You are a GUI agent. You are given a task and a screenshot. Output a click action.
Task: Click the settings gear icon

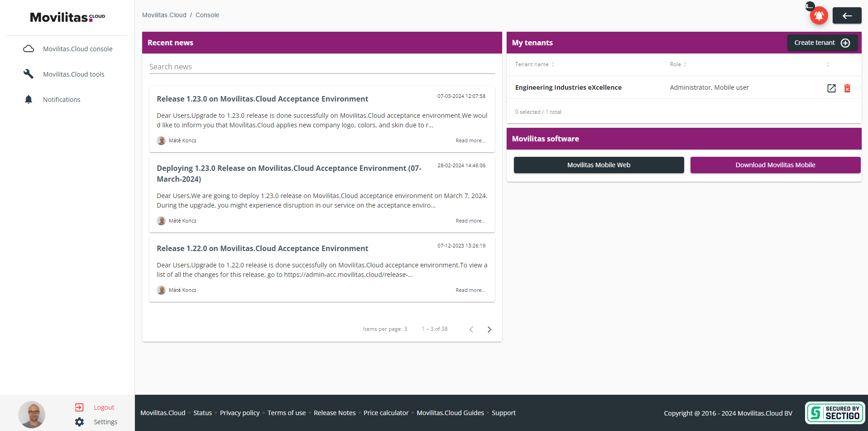tap(79, 422)
